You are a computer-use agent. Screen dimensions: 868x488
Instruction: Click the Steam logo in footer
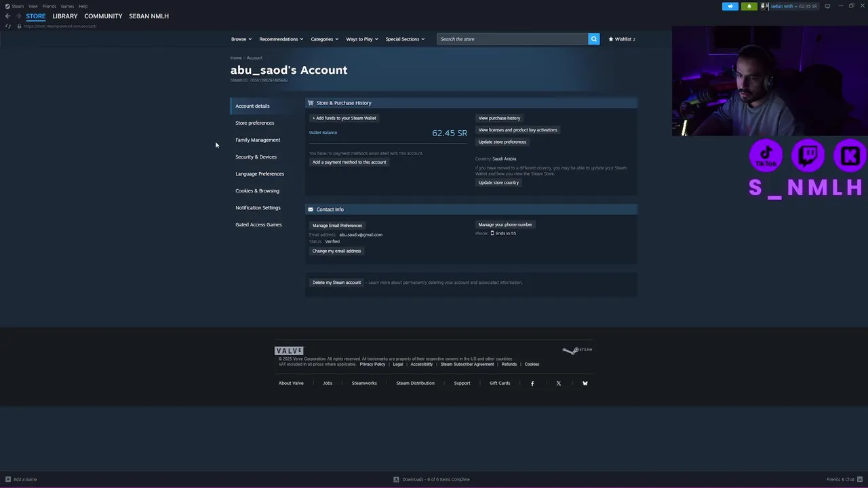click(x=577, y=350)
